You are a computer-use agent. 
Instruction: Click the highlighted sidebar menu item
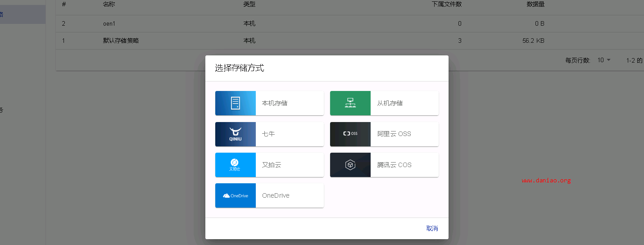[23, 14]
